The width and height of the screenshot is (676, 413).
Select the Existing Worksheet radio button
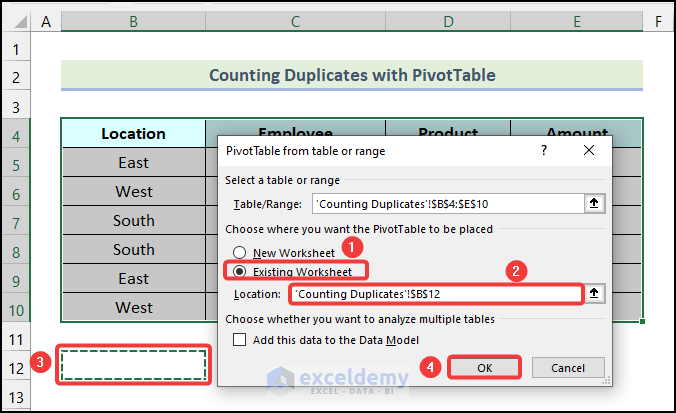[239, 272]
